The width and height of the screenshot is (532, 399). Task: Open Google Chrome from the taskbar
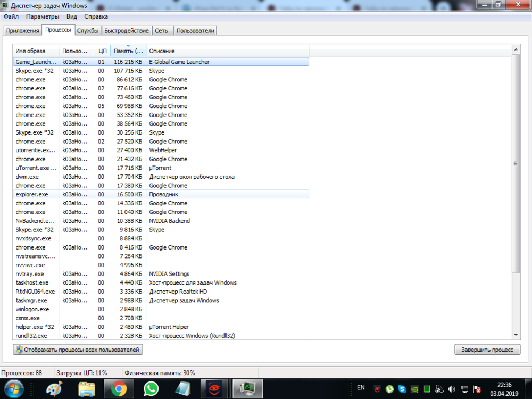[119, 389]
